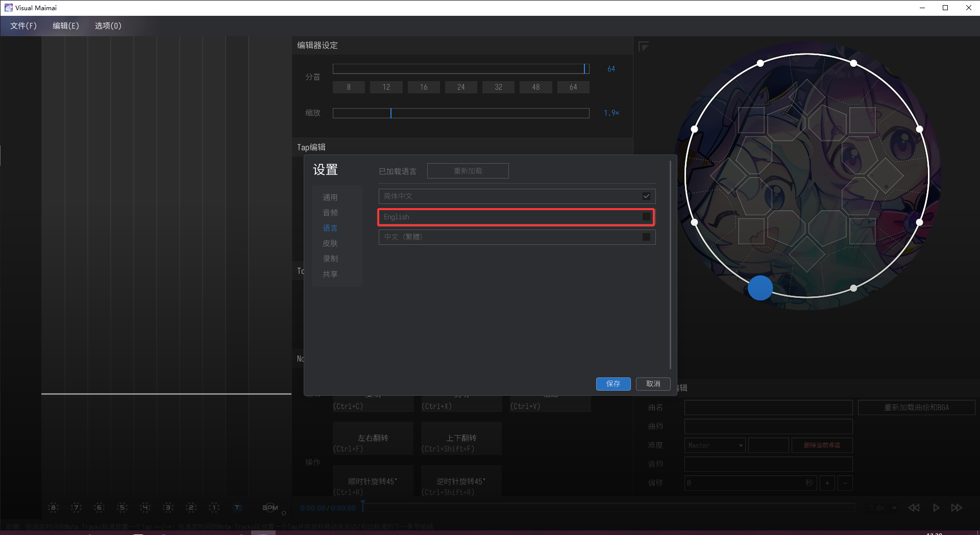This screenshot has height=535, width=980.
Task: Click the plus button beside the offset field
Action: [827, 483]
